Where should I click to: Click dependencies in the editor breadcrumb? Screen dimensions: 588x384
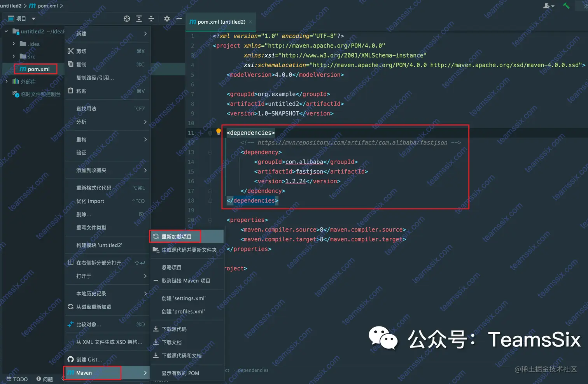(x=253, y=370)
